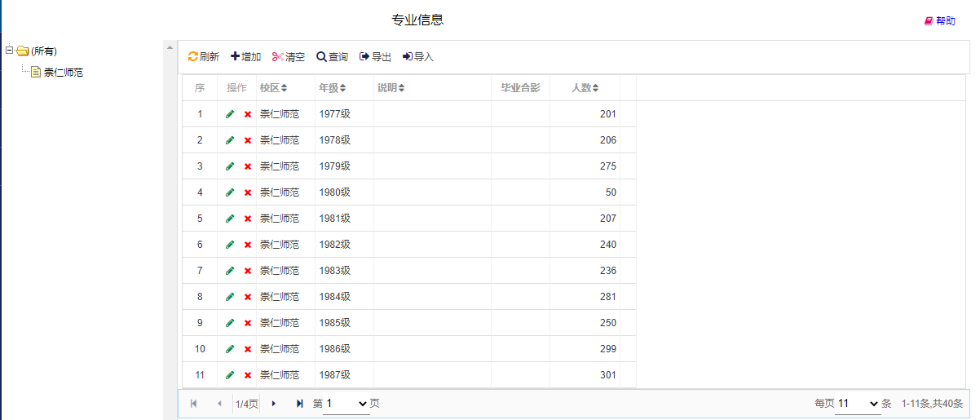Click the edit pencil for 1983级
980x420 pixels.
pyautogui.click(x=230, y=271)
